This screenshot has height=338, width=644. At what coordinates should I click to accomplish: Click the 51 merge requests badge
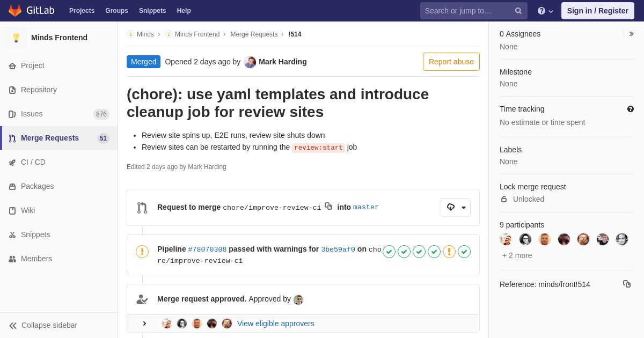tap(103, 138)
